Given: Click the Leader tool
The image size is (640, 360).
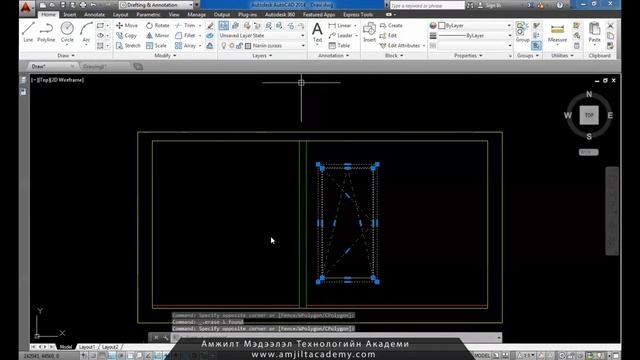Looking at the screenshot, I should 341,36.
